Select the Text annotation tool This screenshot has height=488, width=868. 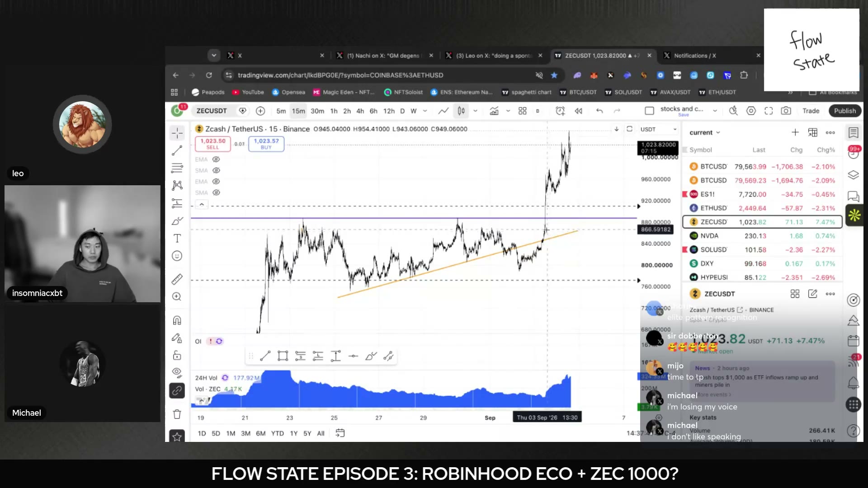coord(177,239)
